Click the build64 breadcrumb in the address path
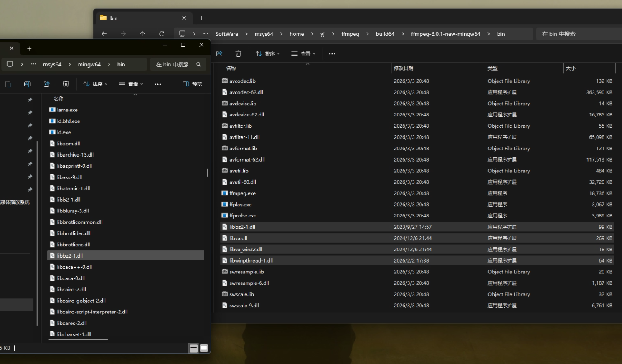Screen dimensions: 622x364 [x=385, y=34]
